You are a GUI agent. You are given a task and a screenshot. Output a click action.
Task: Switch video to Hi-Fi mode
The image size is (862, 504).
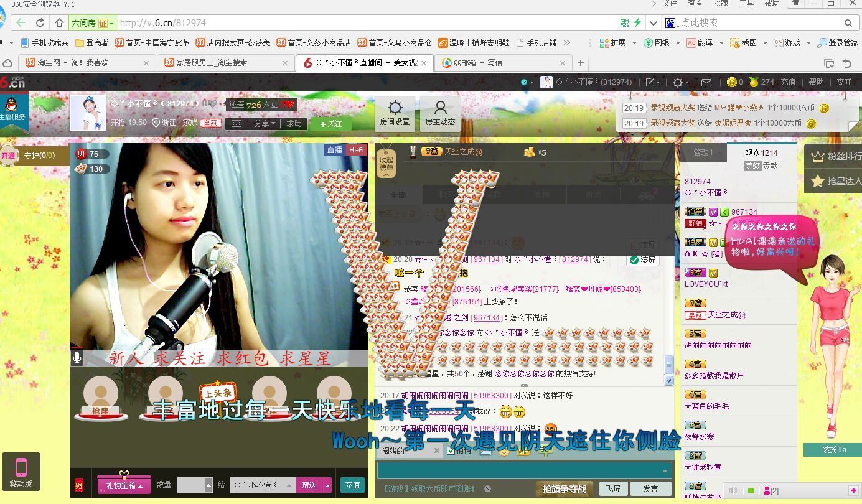click(356, 150)
